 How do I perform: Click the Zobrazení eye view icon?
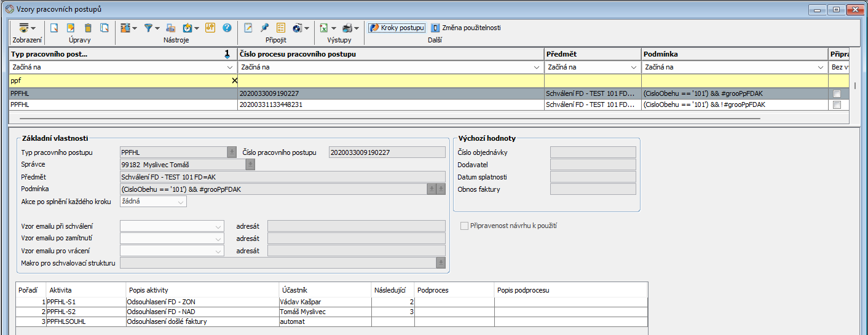click(x=25, y=28)
